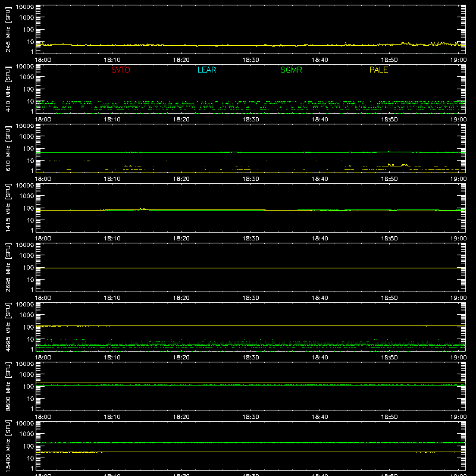Click the 4995 MHz [SFU] axis title
Image resolution: width=476 pixels, height=476 pixels.
click(8, 327)
